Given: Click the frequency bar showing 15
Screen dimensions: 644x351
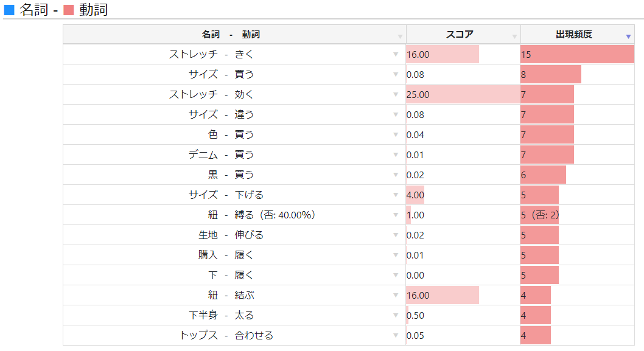Looking at the screenshot, I should [577, 54].
